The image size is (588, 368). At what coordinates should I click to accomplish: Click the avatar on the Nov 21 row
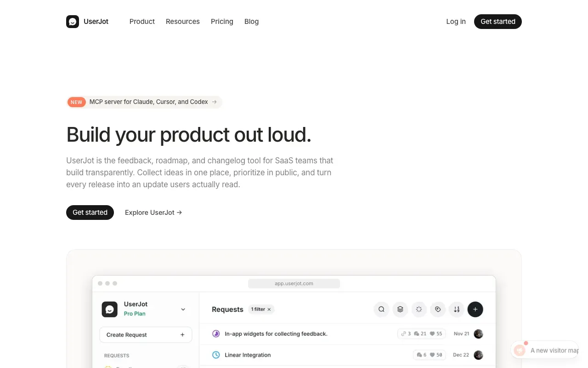coord(479,334)
